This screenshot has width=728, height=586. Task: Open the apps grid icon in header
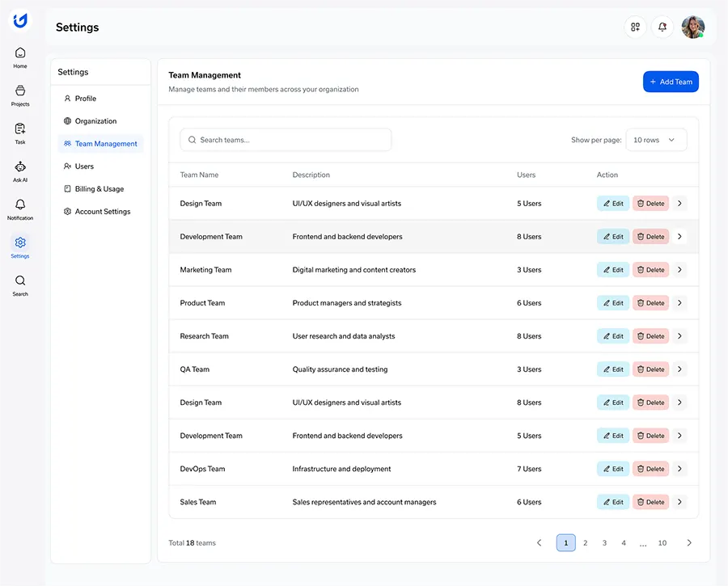[x=635, y=27]
